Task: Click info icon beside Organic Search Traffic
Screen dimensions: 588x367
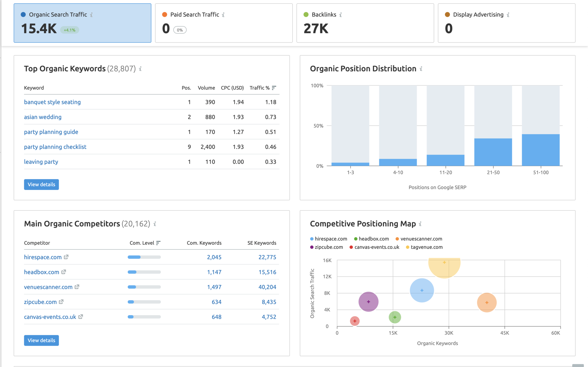Action: 91,15
